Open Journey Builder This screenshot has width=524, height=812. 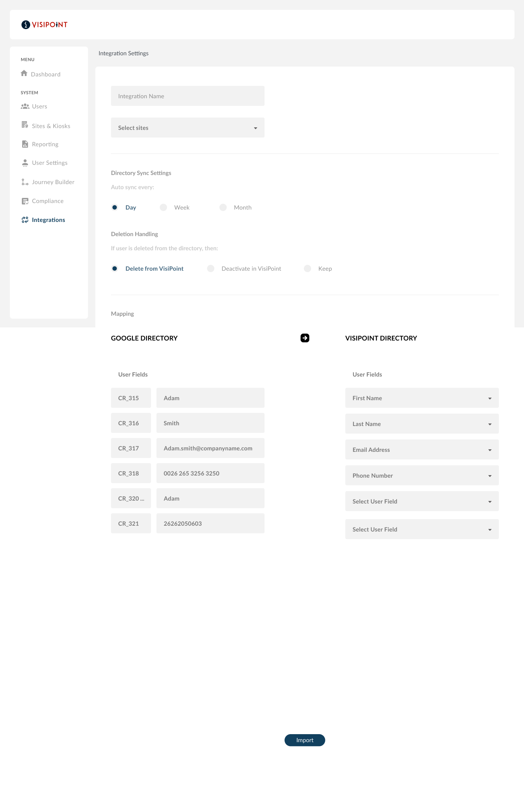53,182
